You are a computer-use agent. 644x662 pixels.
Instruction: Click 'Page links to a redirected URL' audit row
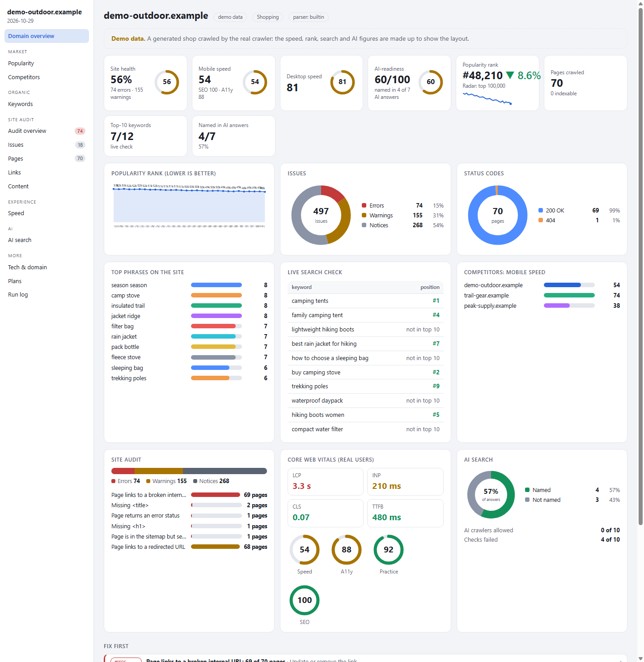pyautogui.click(x=189, y=547)
